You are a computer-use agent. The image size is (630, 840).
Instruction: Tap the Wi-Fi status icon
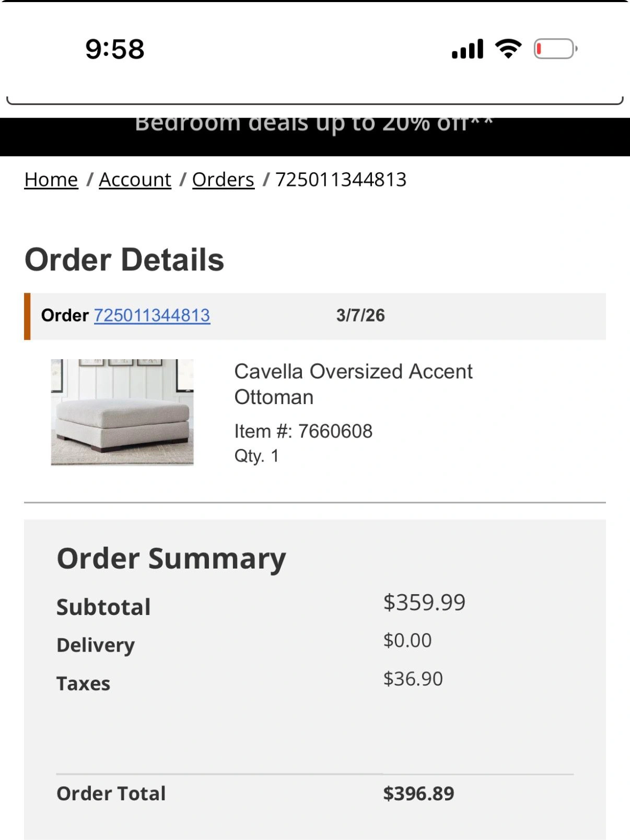coord(508,49)
